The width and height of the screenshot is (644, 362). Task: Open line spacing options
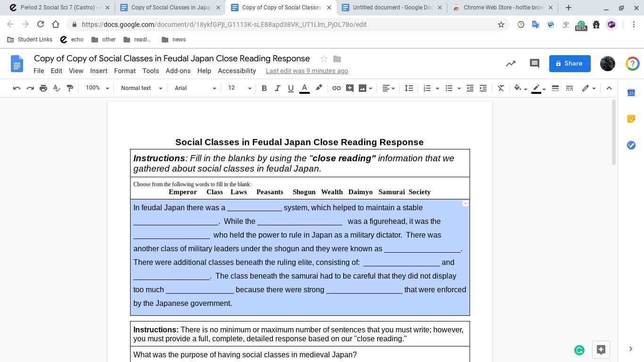point(409,88)
